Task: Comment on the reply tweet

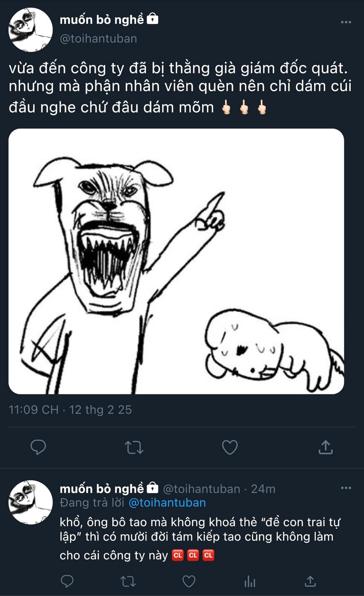Action: point(67,581)
